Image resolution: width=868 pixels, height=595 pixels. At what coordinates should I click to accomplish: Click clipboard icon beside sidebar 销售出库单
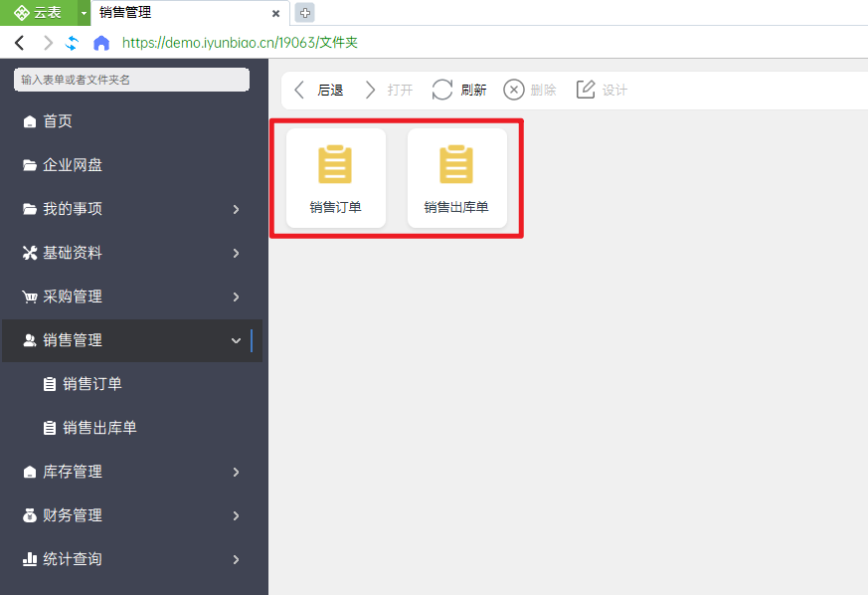(50, 428)
